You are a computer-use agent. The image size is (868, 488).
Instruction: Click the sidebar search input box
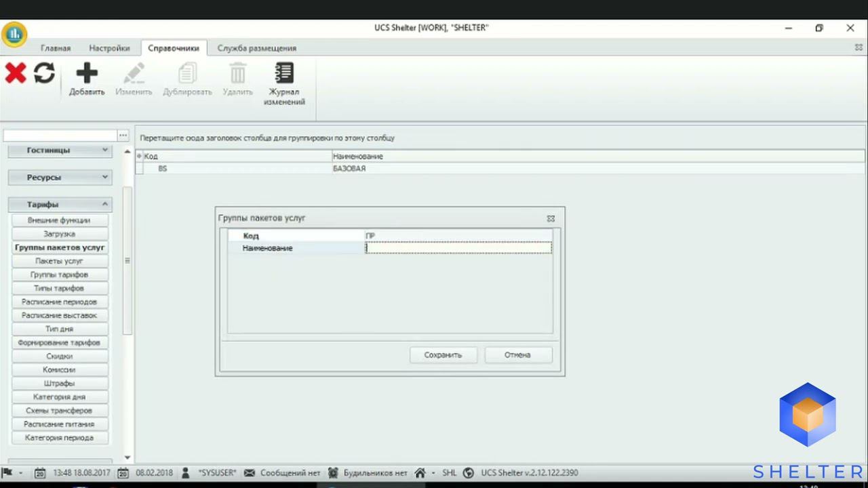pyautogui.click(x=60, y=136)
